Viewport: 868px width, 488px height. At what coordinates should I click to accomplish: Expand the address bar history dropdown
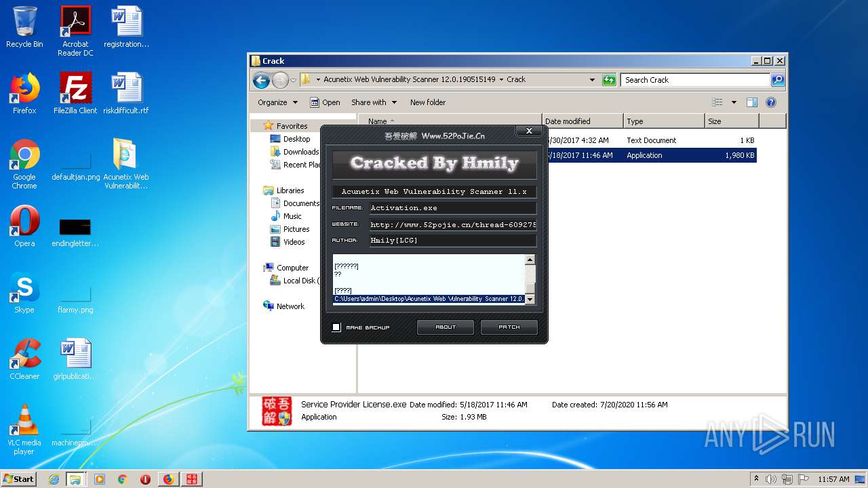592,79
